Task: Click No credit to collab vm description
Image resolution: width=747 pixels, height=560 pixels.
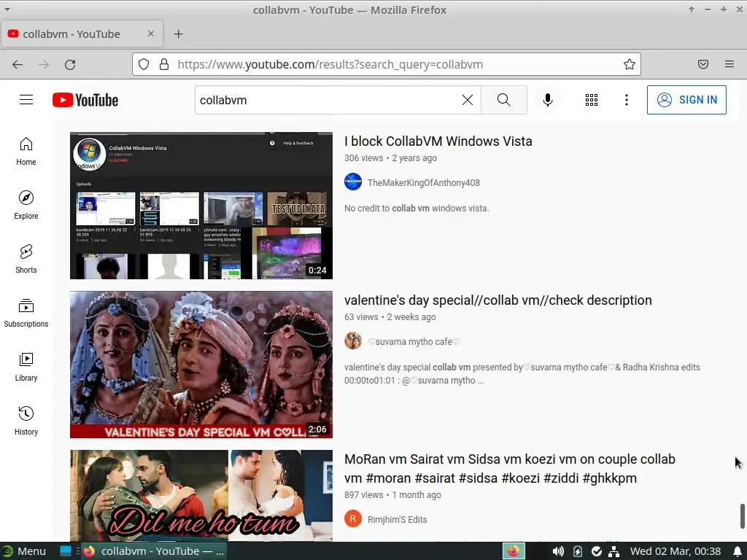Action: [x=417, y=209]
